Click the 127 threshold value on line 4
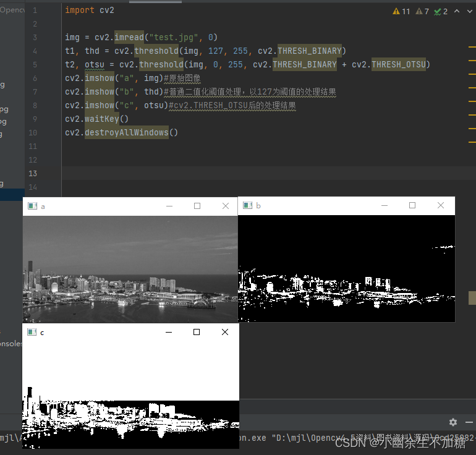The width and height of the screenshot is (476, 455). point(216,51)
